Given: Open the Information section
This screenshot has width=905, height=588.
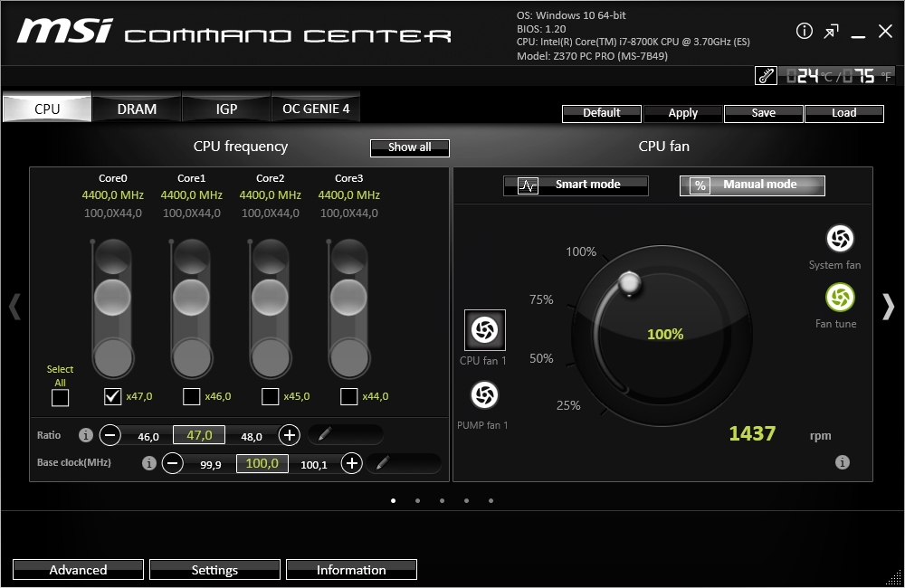Looking at the screenshot, I should tap(351, 570).
